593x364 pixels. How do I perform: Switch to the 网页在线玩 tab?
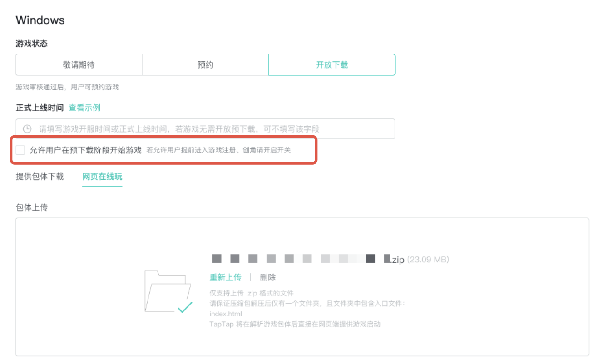pyautogui.click(x=102, y=177)
